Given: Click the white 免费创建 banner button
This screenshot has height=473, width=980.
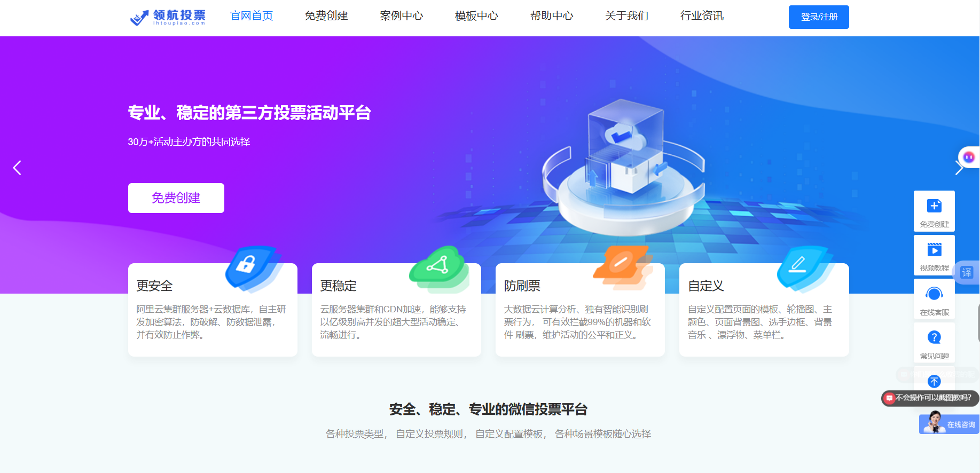Looking at the screenshot, I should point(176,198).
